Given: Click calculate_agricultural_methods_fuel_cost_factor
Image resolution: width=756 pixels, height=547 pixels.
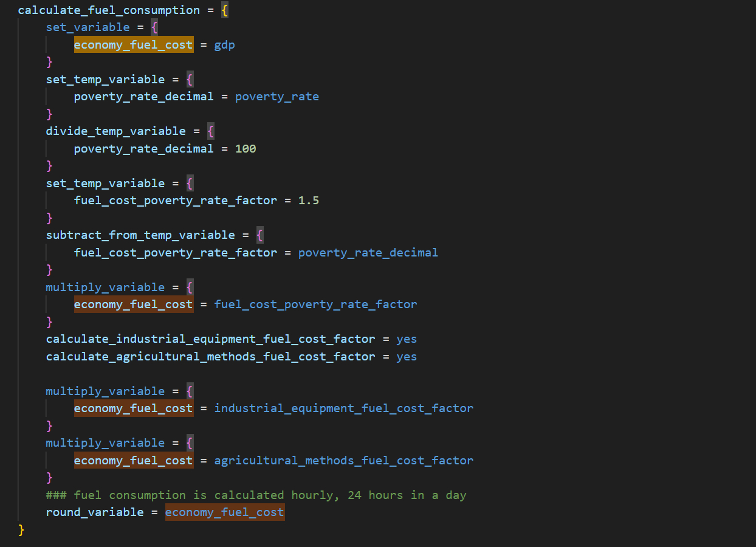Looking at the screenshot, I should (x=210, y=357).
